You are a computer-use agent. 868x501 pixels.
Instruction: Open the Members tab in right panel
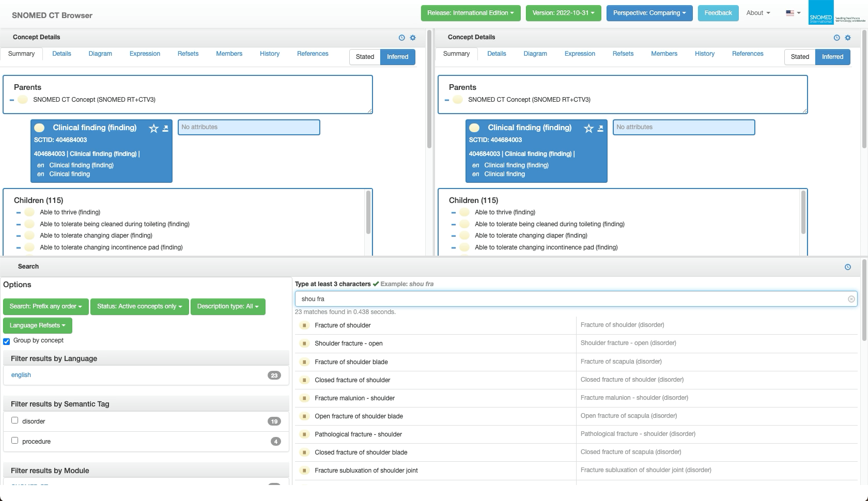[x=664, y=54]
